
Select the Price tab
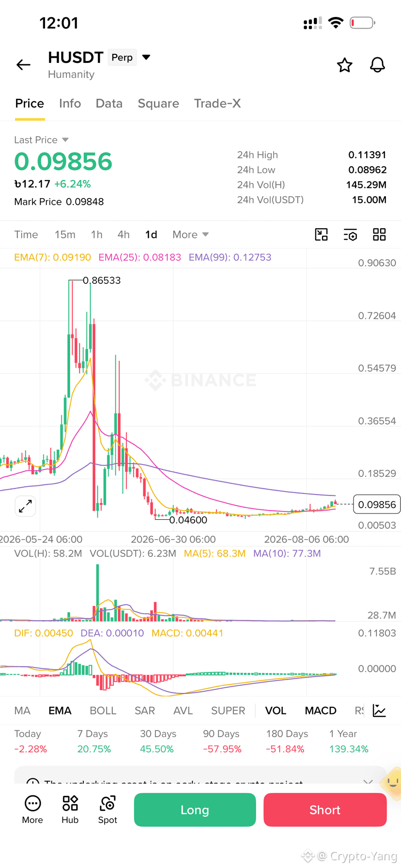click(30, 103)
